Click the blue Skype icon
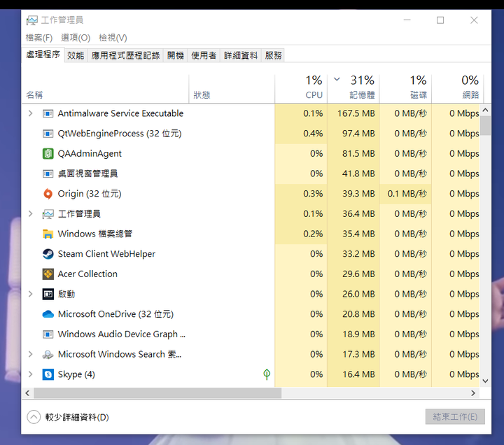The height and width of the screenshot is (445, 504). click(x=48, y=374)
